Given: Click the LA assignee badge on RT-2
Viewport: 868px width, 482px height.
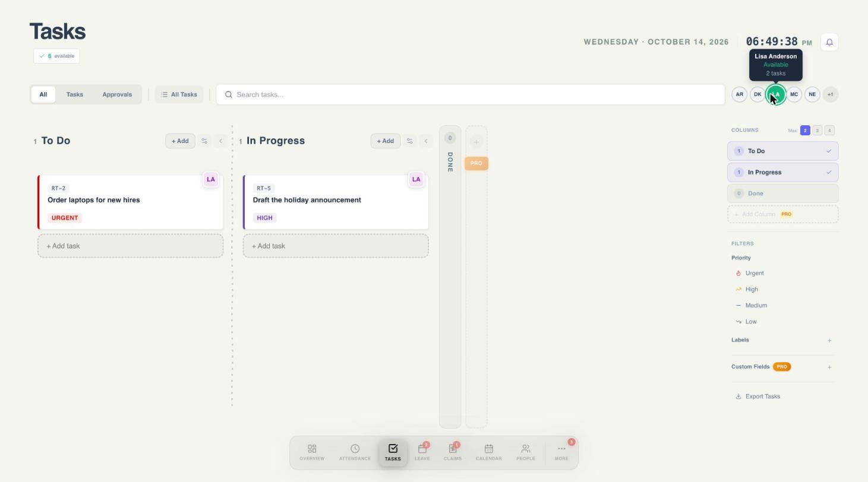Looking at the screenshot, I should click(x=211, y=179).
